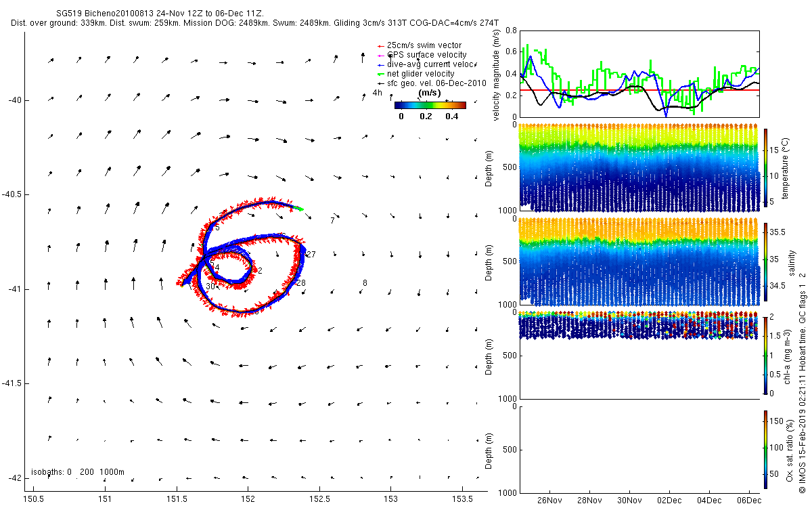The height and width of the screenshot is (508, 812).
Task: Click the track day marker '27'
Action: click(x=311, y=255)
